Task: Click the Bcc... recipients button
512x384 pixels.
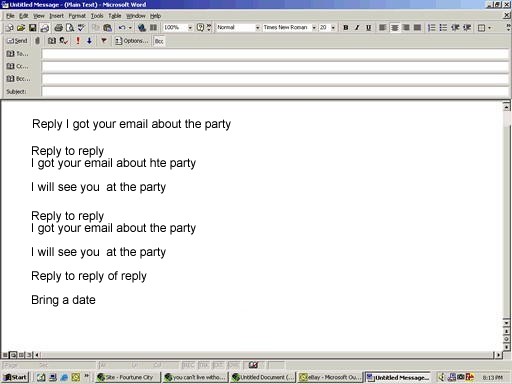Action: click(x=18, y=79)
